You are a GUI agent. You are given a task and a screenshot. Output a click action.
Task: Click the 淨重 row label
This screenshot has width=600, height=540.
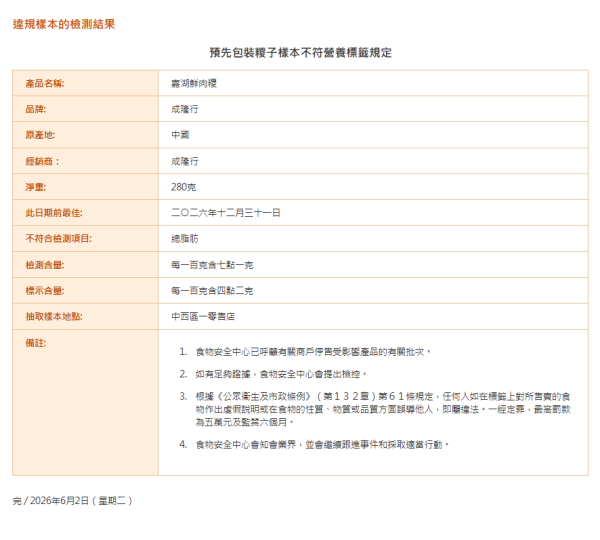pos(36,187)
